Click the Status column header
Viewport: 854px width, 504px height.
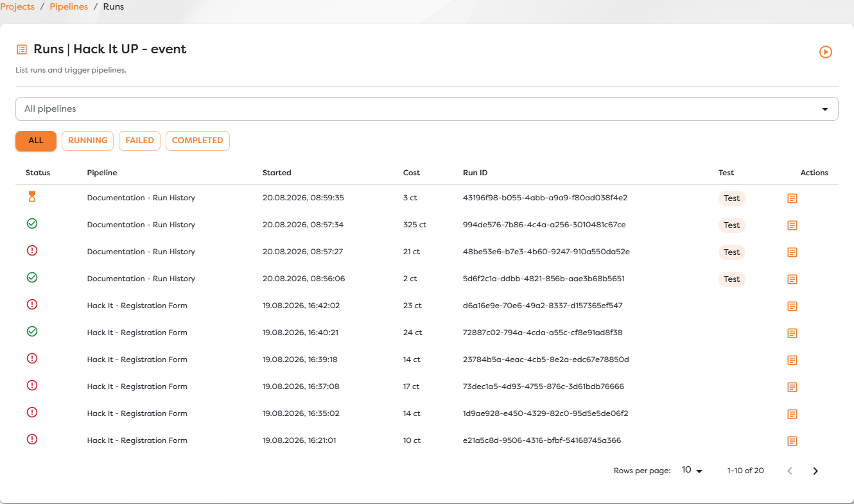tap(38, 173)
